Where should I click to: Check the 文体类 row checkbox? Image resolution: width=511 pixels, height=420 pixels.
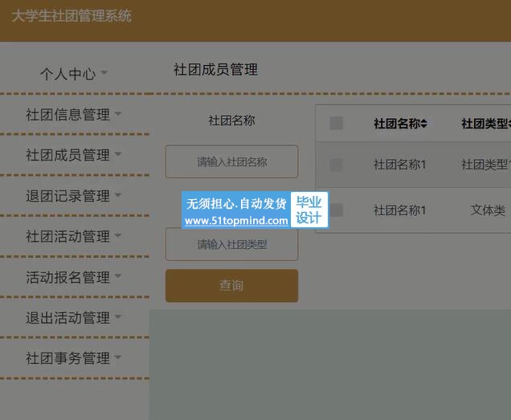336,210
